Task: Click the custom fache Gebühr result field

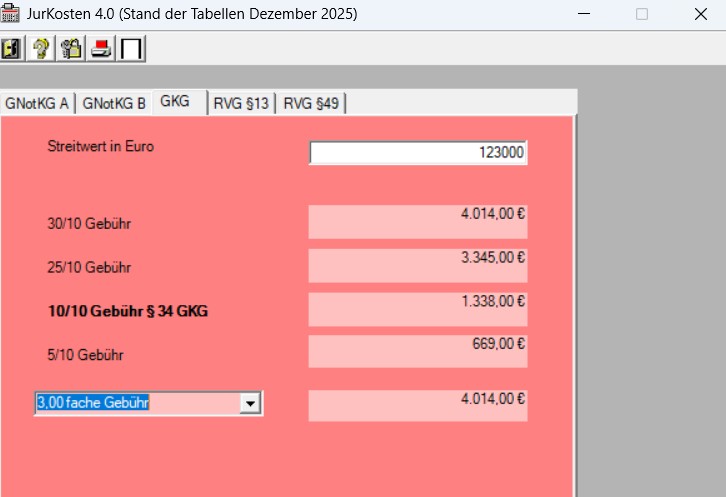Action: [418, 405]
